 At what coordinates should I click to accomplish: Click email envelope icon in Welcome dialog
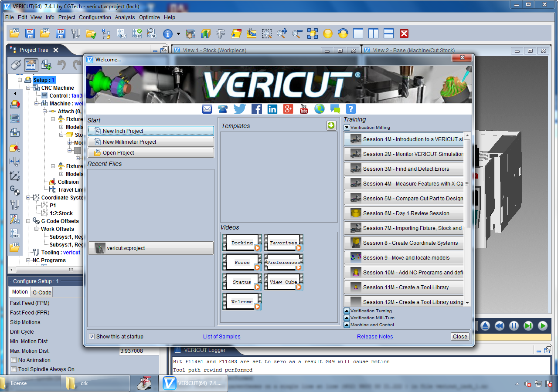(x=207, y=109)
